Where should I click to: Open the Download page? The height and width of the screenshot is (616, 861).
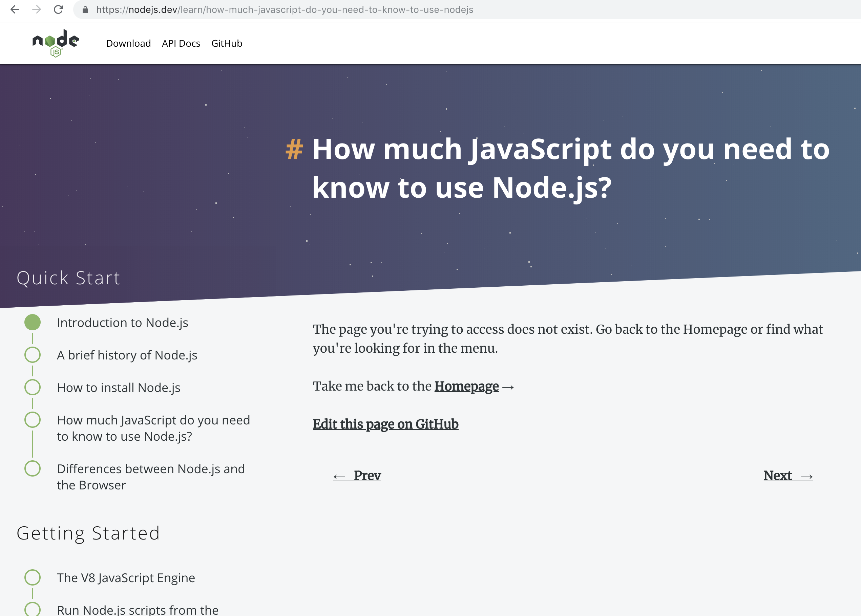click(129, 43)
